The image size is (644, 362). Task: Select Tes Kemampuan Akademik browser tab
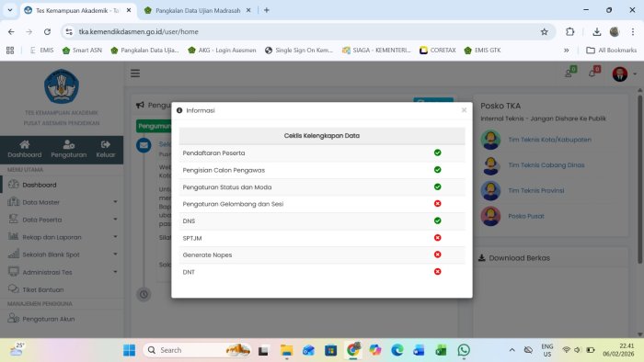[77, 11]
